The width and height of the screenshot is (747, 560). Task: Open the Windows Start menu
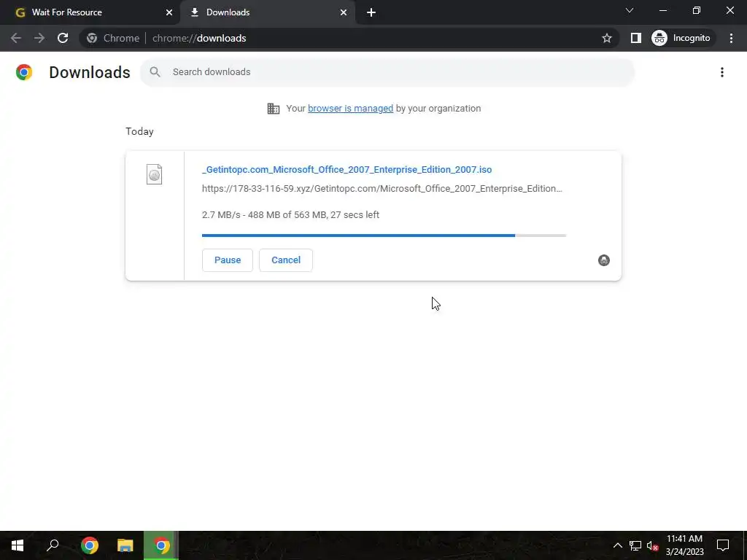[x=18, y=545]
